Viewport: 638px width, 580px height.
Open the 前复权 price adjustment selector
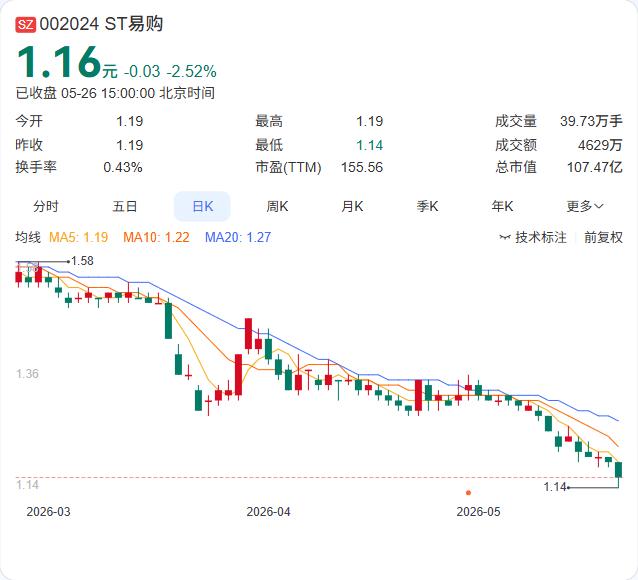click(x=603, y=237)
